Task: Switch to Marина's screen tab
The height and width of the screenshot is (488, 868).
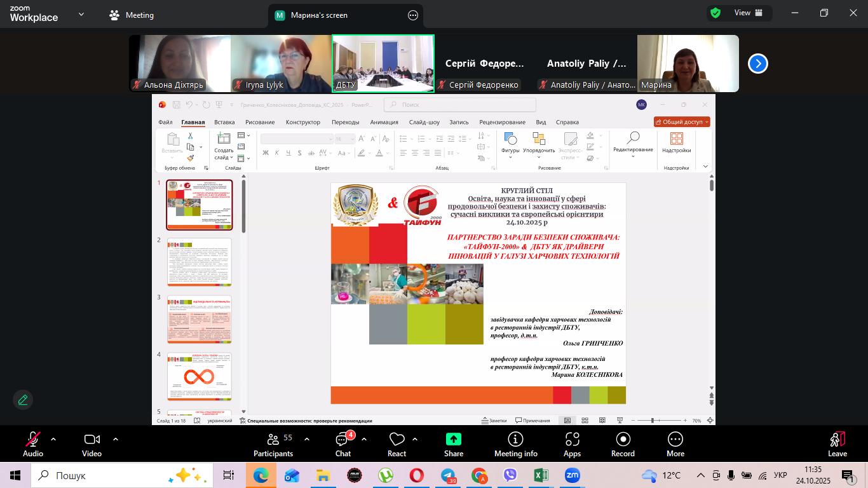Action: click(319, 15)
